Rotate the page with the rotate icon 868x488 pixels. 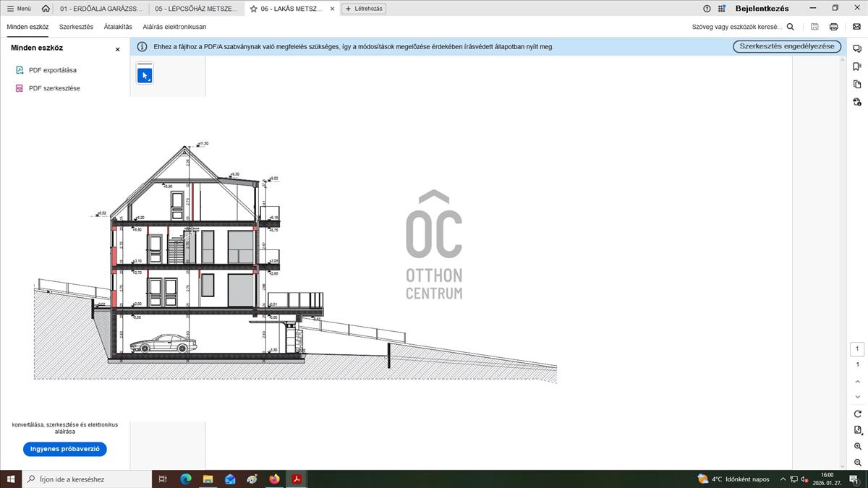pyautogui.click(x=858, y=414)
